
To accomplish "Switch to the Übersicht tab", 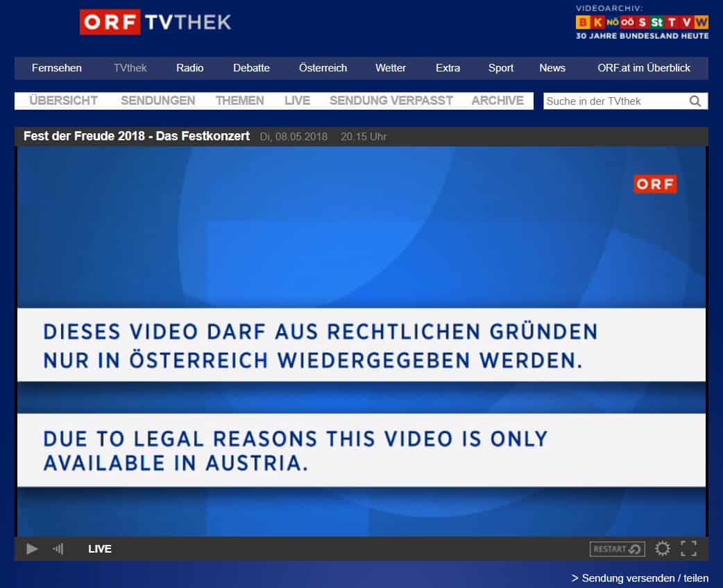I will pyautogui.click(x=63, y=101).
